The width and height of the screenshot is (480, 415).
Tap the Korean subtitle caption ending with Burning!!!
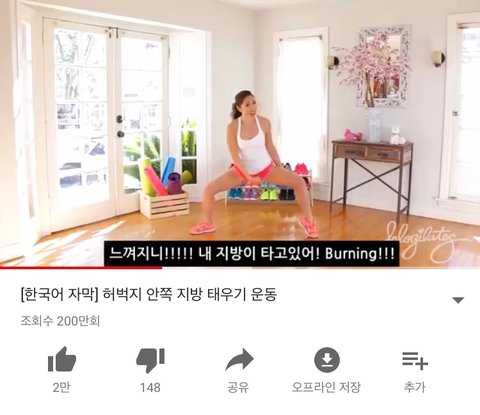(252, 254)
